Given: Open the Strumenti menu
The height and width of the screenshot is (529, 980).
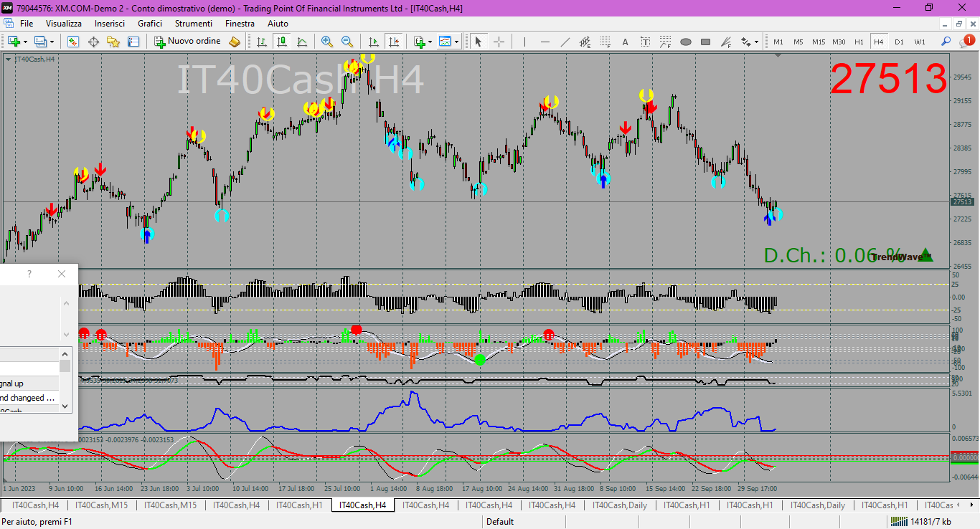Looking at the screenshot, I should click(x=194, y=24).
